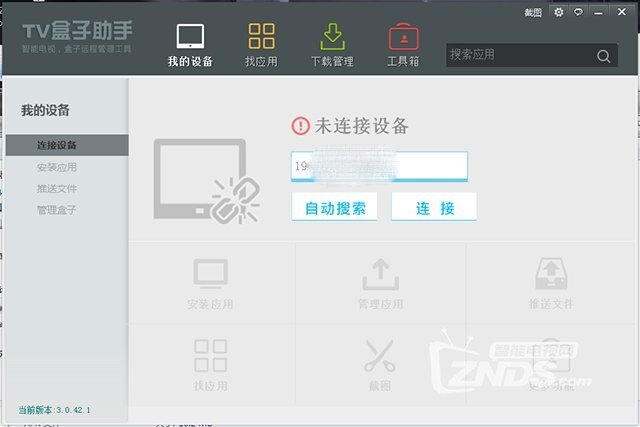Open settings via the gear icon

point(559,12)
